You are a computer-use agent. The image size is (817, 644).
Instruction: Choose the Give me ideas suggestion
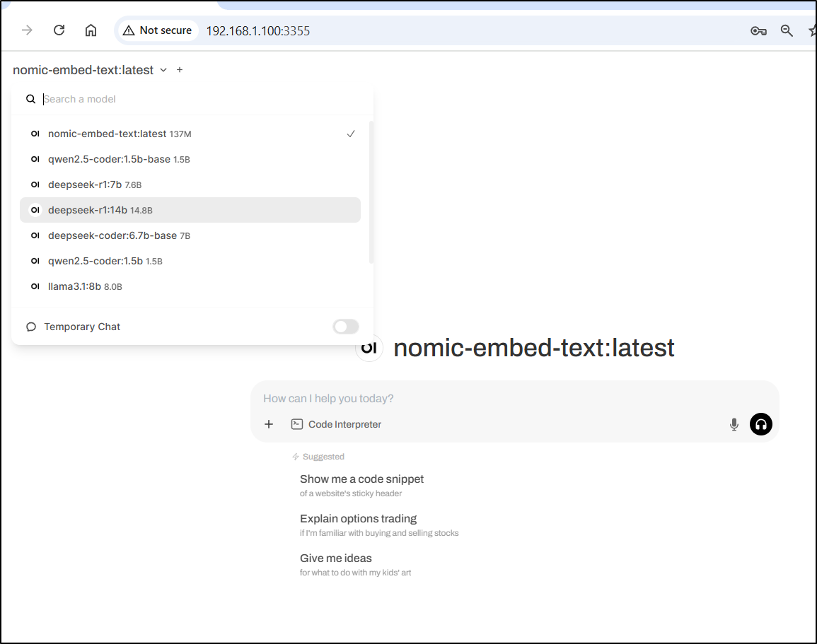(x=355, y=564)
